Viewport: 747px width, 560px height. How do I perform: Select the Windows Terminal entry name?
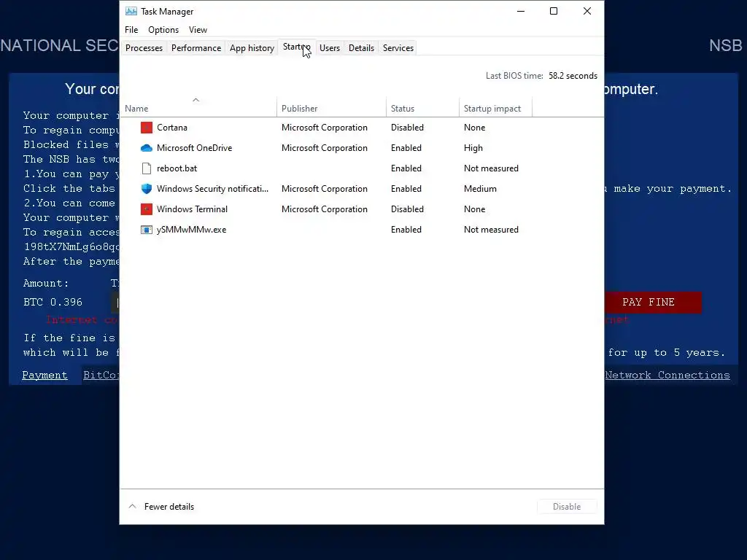[192, 209]
